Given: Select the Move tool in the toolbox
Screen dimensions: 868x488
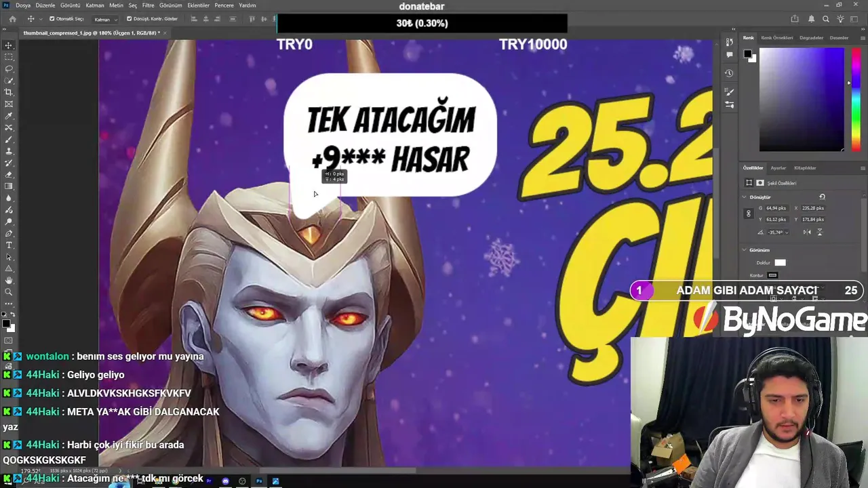Looking at the screenshot, I should click(9, 45).
